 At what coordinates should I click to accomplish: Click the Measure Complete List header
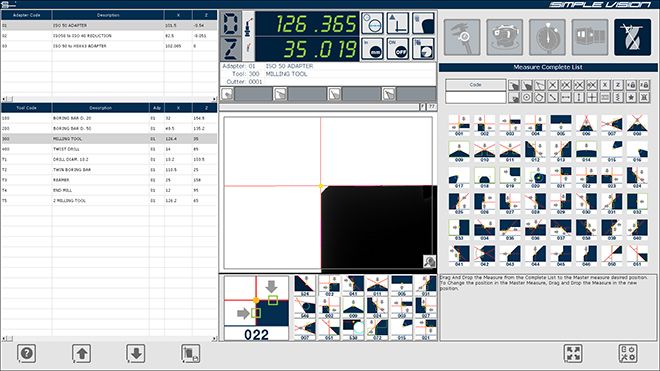[x=548, y=67]
